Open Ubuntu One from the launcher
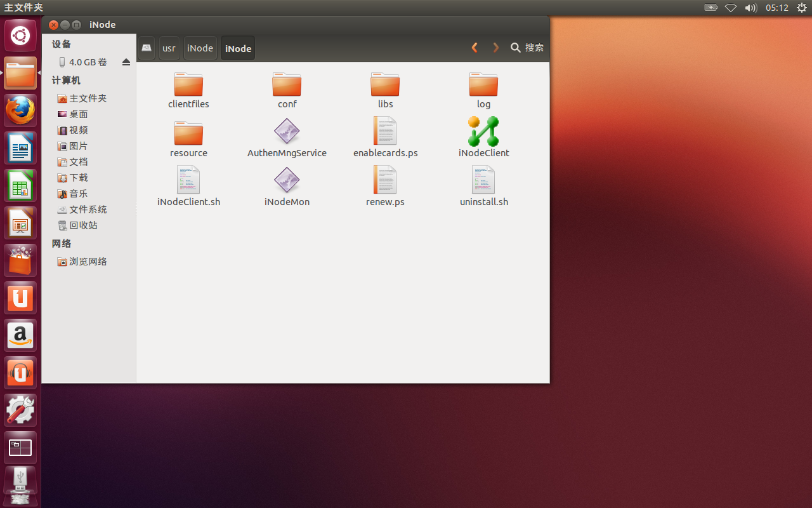This screenshot has width=812, height=508. [20, 298]
